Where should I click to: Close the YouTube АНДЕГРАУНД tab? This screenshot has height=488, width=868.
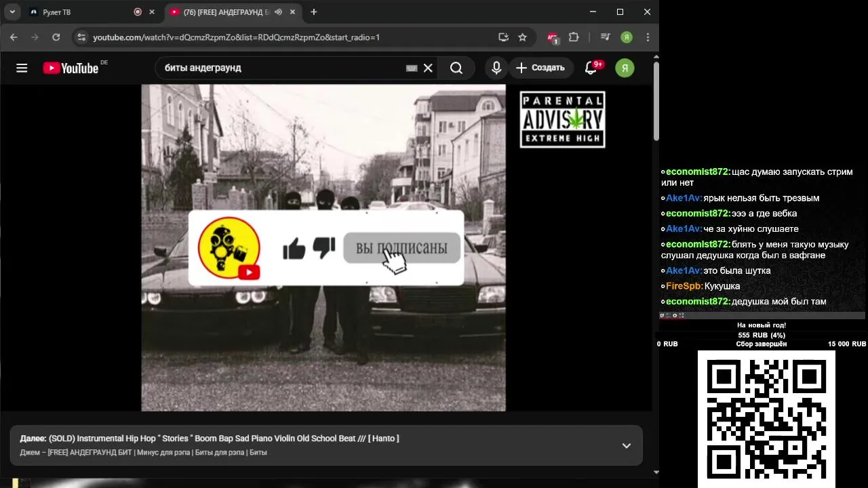click(x=293, y=12)
